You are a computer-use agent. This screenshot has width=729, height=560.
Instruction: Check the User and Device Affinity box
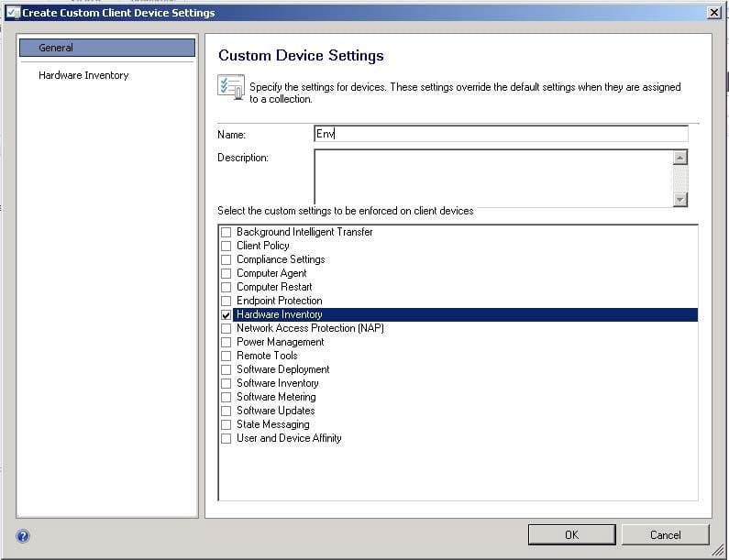point(226,439)
